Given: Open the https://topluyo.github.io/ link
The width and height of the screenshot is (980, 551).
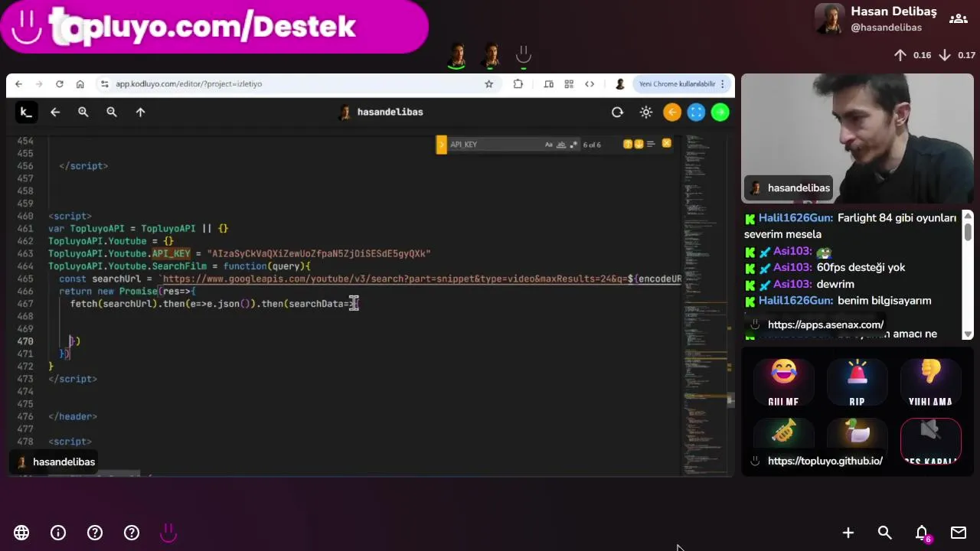Looking at the screenshot, I should 825,461.
